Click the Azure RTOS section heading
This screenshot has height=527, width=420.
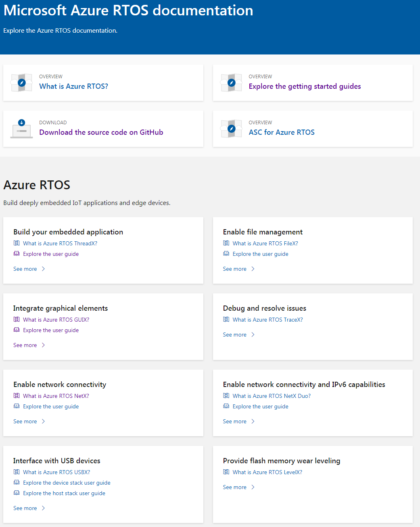37,185
